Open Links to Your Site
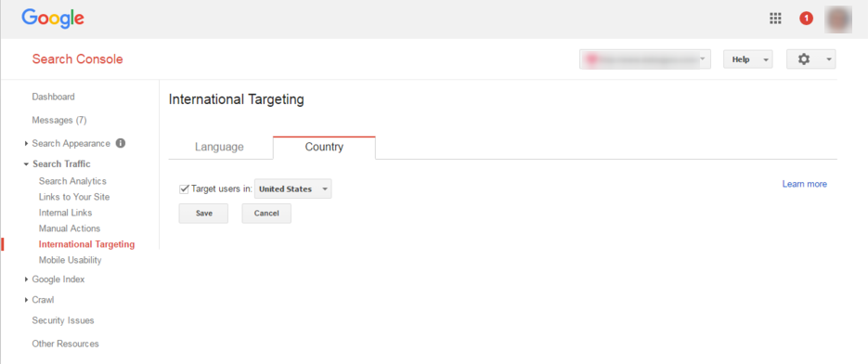The height and width of the screenshot is (364, 868). [x=74, y=197]
